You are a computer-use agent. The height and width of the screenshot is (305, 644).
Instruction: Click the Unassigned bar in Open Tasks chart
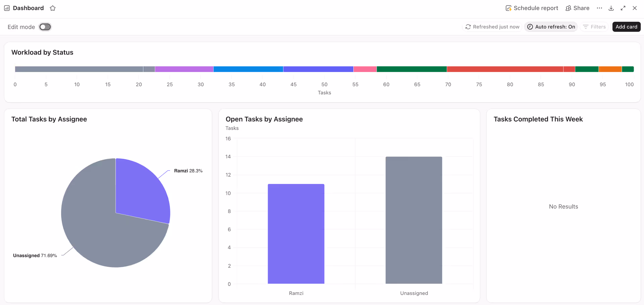[x=414, y=220]
